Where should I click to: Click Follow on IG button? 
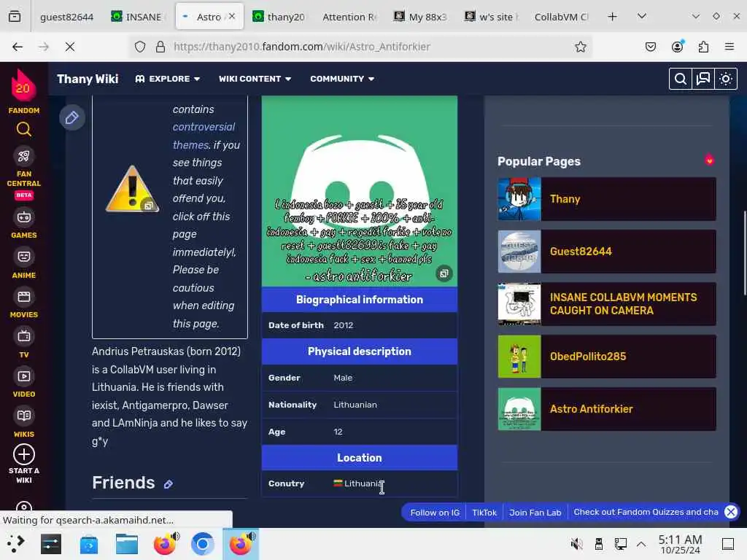(435, 513)
